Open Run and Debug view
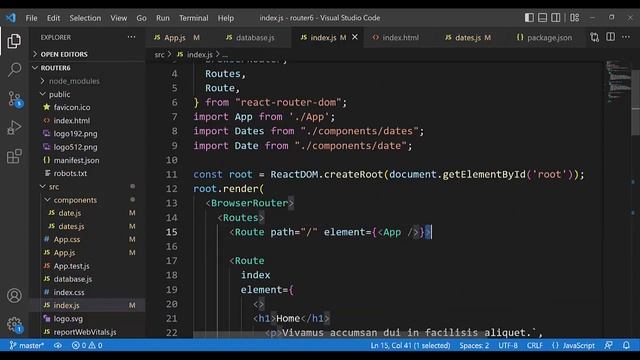This screenshot has width=640, height=360. pyautogui.click(x=14, y=128)
